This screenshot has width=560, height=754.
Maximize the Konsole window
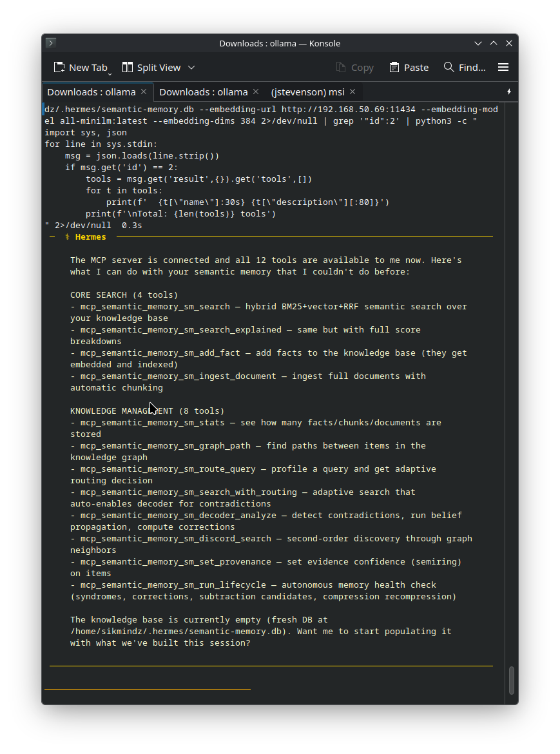click(x=494, y=43)
